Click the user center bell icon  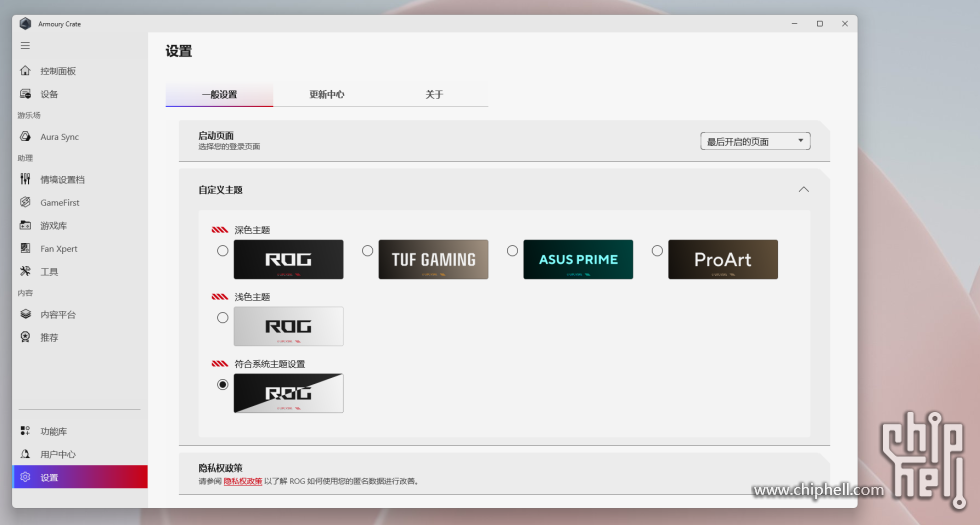coord(25,454)
